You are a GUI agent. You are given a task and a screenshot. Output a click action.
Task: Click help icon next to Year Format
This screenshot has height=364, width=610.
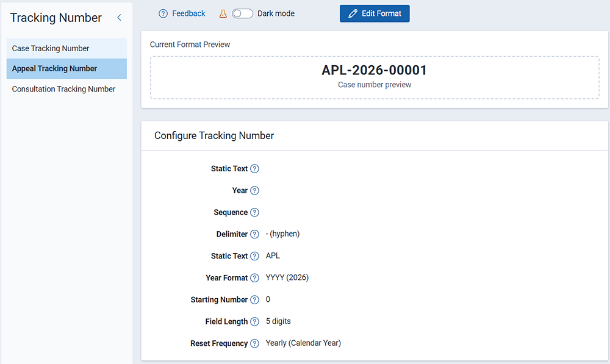(x=254, y=277)
